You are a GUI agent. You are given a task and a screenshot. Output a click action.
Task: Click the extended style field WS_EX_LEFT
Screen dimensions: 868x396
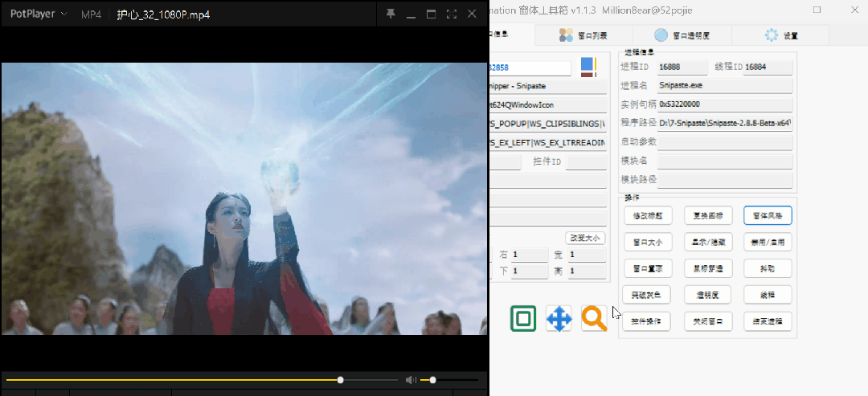(548, 143)
